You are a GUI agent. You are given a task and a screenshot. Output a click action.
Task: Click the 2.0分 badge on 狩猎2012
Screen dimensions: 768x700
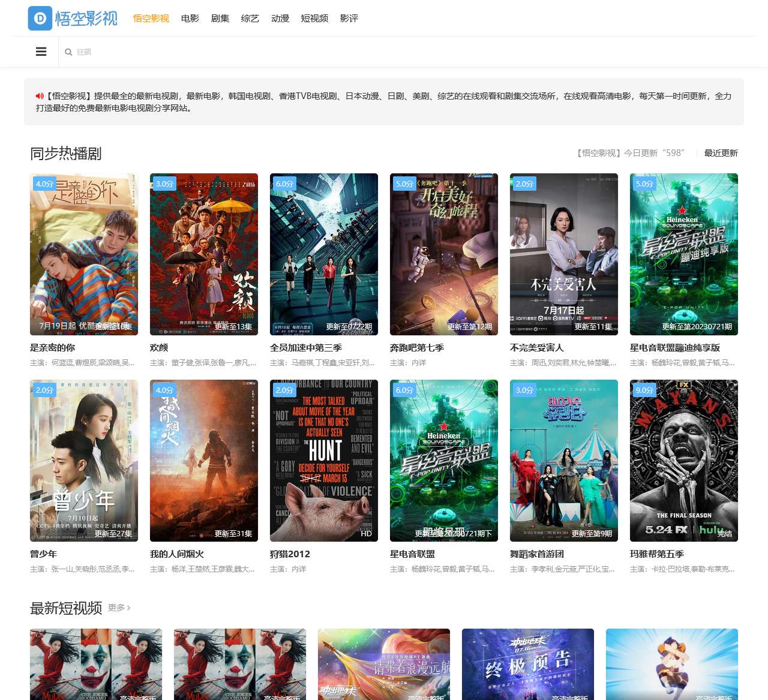[x=284, y=390]
